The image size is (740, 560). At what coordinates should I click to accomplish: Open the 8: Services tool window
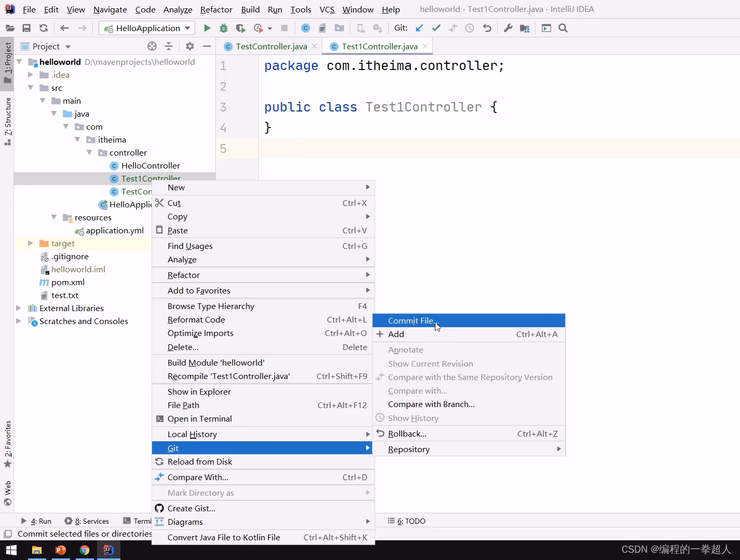(87, 521)
